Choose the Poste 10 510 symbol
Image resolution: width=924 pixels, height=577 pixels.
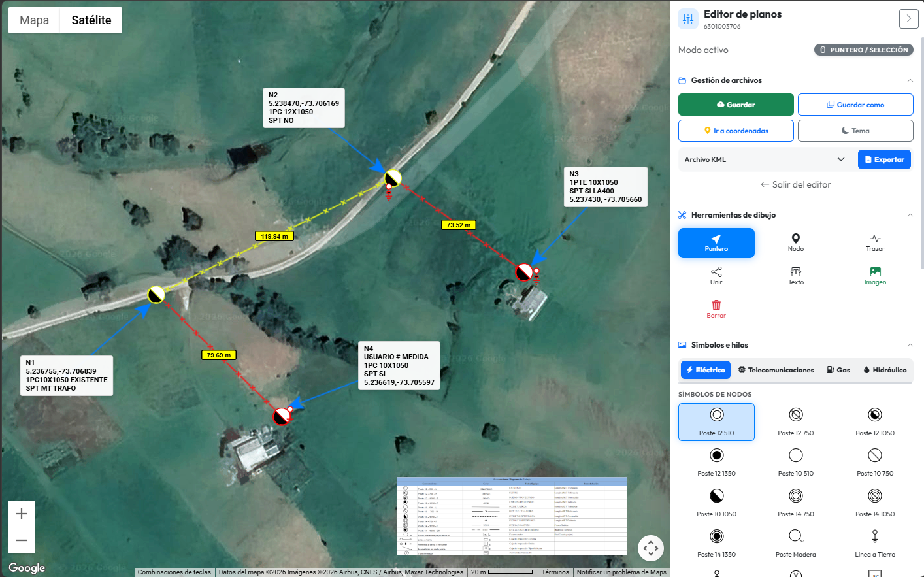(795, 463)
